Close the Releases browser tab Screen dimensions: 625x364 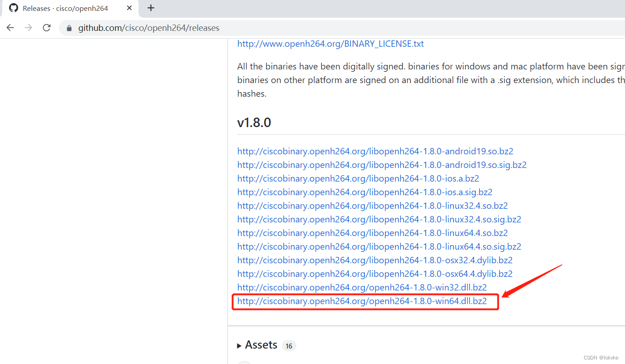pos(129,8)
